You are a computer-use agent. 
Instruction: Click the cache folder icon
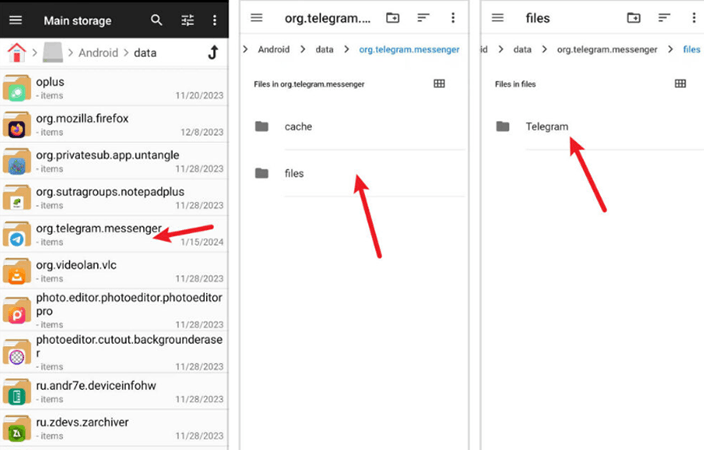[x=262, y=127]
